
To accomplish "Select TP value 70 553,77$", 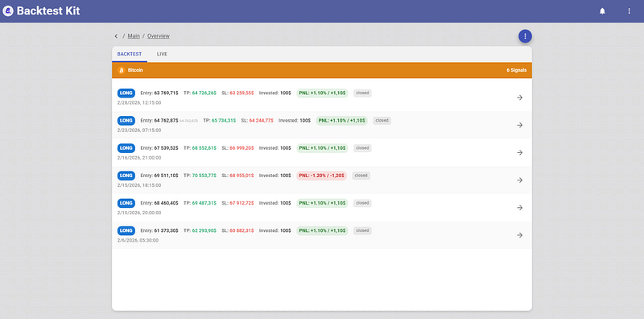I will click(204, 176).
